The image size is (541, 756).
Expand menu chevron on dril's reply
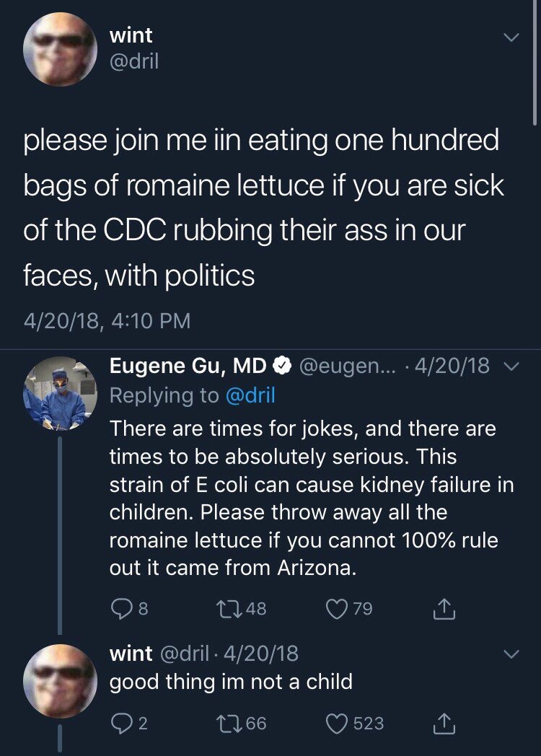(x=511, y=655)
